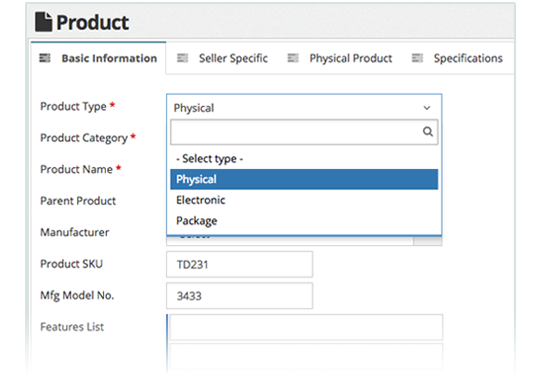Click the Mfg Model No. label
Screen dimensions: 540x373
77,296
